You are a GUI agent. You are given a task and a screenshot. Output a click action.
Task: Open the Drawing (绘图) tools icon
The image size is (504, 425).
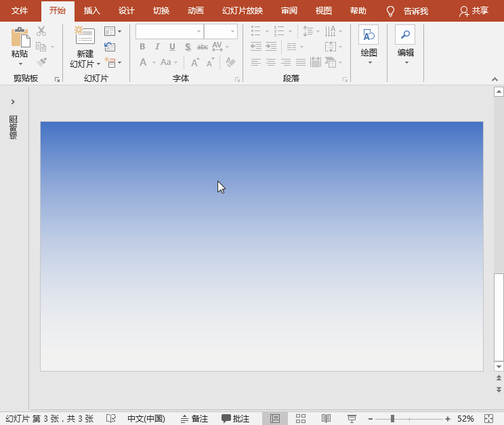[x=369, y=35]
